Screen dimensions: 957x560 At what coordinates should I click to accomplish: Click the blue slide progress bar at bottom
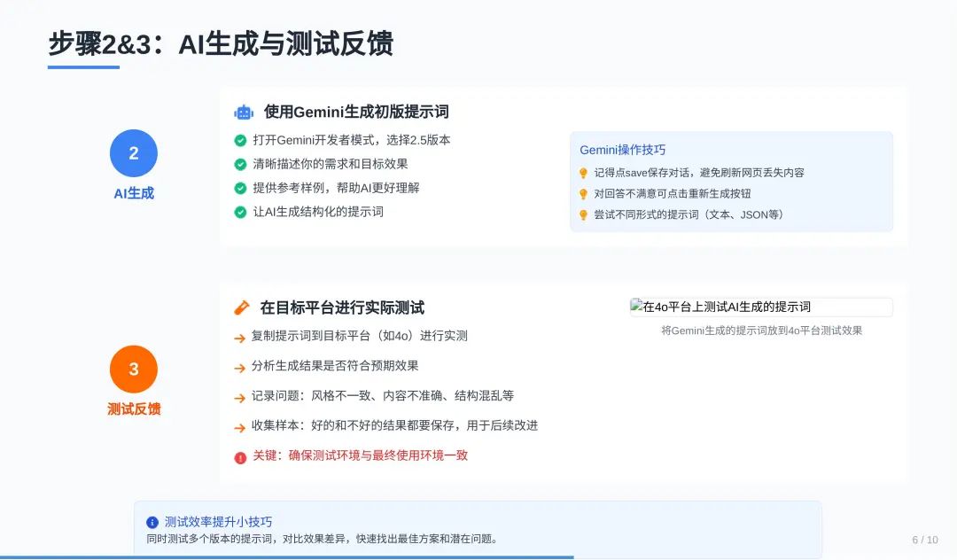tap(287, 557)
